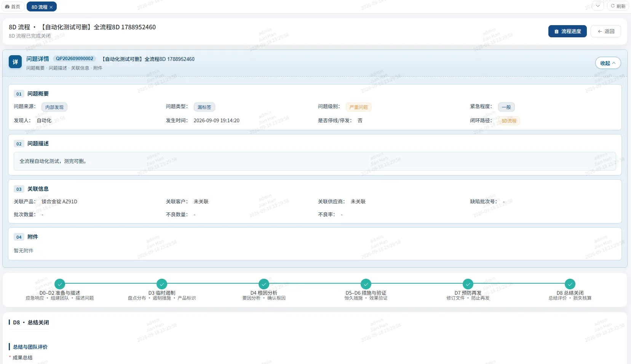Click the 流程进度 button
Screen dimensions: 631x364
pos(567,31)
